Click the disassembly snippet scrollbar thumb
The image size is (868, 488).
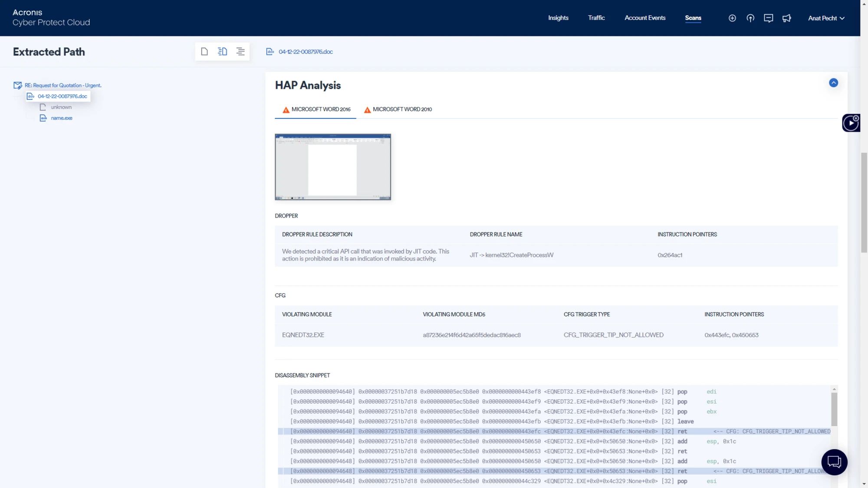pos(834,409)
